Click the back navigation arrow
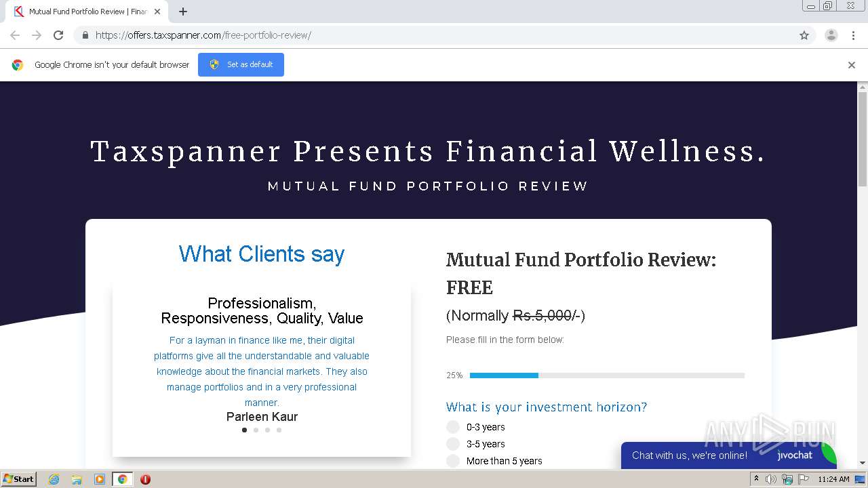 pos(15,35)
